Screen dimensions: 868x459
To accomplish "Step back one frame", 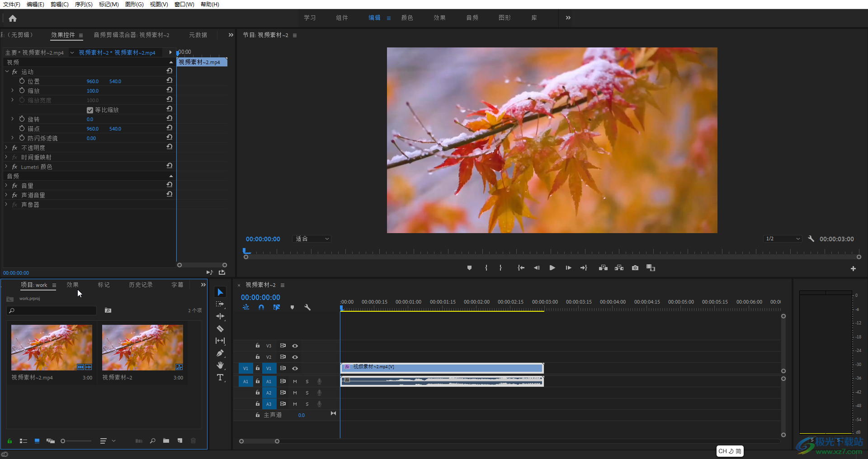I will [537, 268].
